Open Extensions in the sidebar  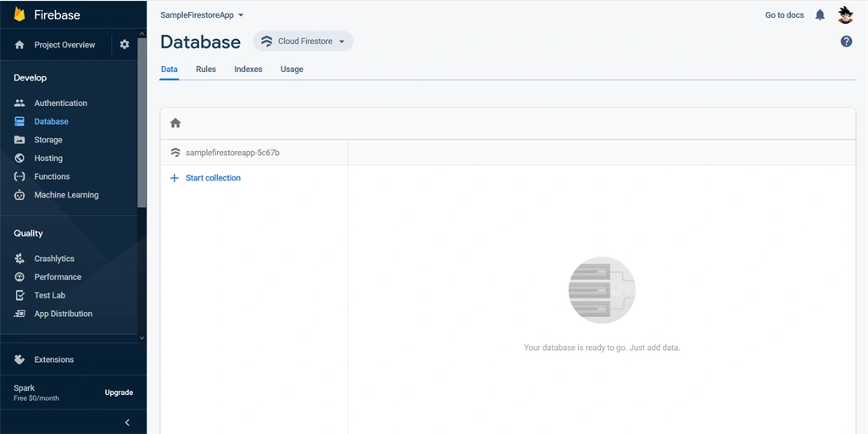[x=53, y=359]
